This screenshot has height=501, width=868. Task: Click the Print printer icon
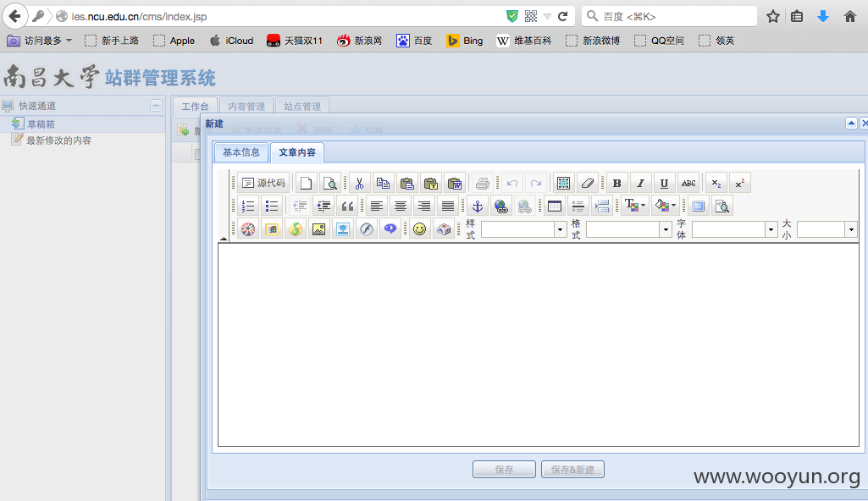[x=483, y=183]
